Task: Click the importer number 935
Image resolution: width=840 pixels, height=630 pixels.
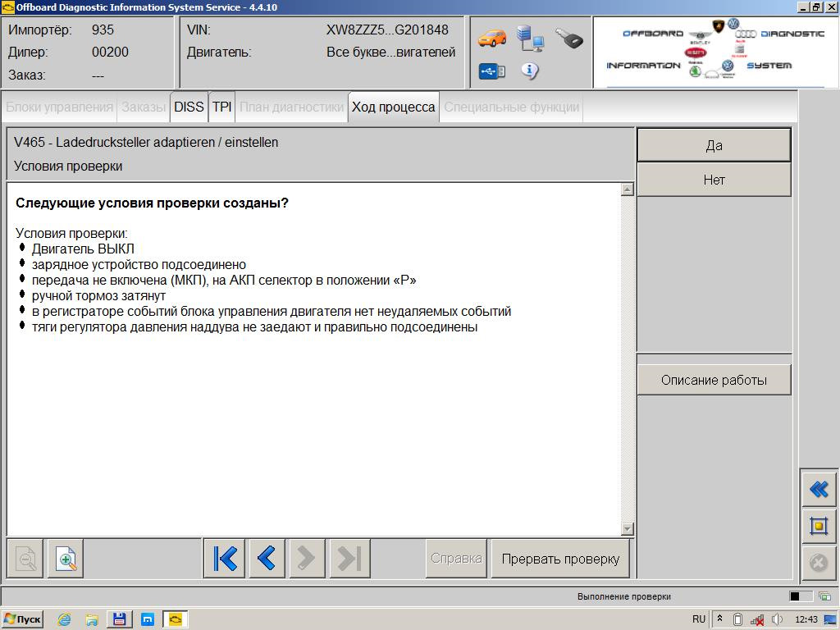Action: pos(103,30)
